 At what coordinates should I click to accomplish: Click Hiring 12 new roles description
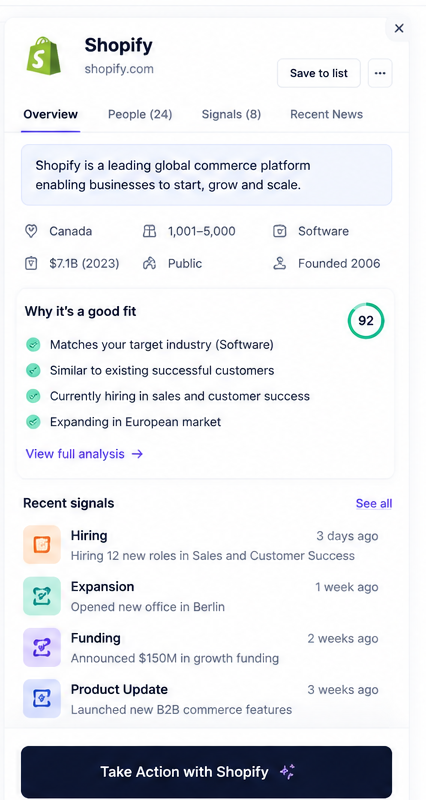(x=213, y=556)
